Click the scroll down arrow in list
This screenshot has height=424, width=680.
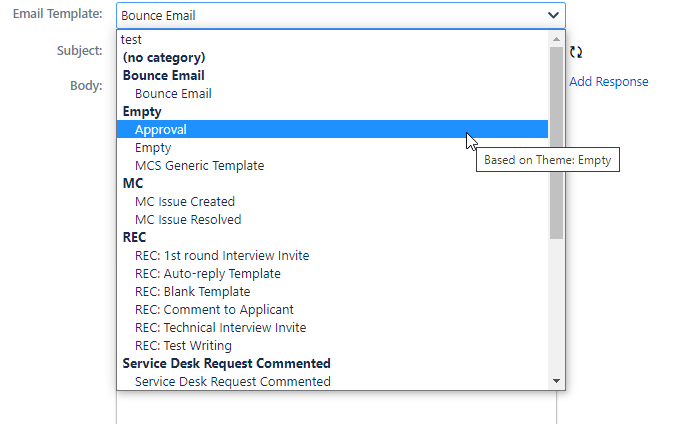[x=556, y=381]
